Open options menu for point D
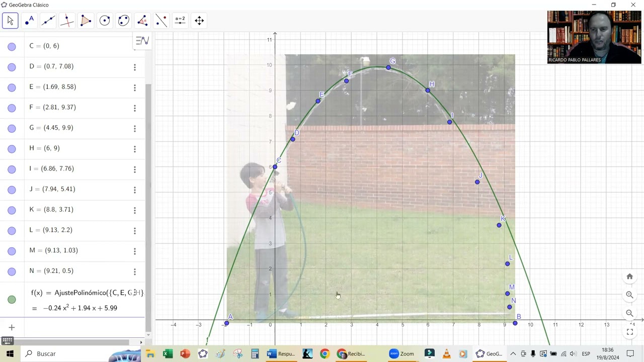Image resolution: width=644 pixels, height=362 pixels. pos(134,67)
